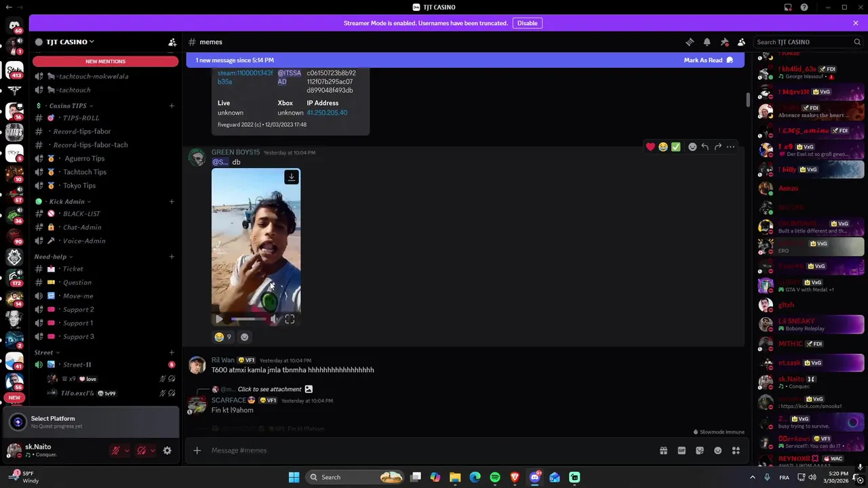This screenshot has width=868, height=488.
Task: Open the BLACK-LIST channel
Action: [105, 213]
